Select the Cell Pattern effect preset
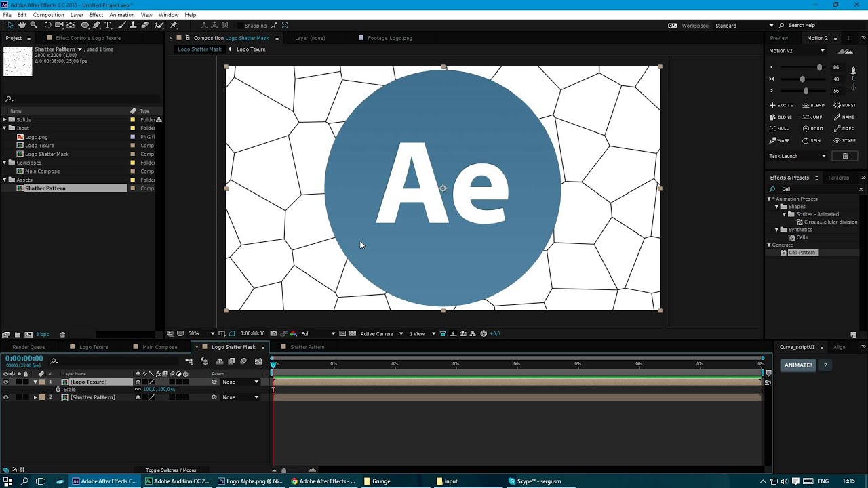 [802, 253]
